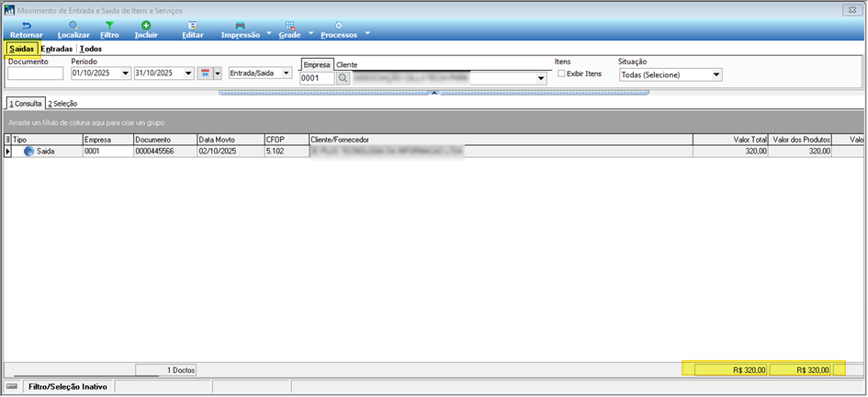Expand the Impressão dropdown arrow
868x397 pixels.
click(x=268, y=33)
